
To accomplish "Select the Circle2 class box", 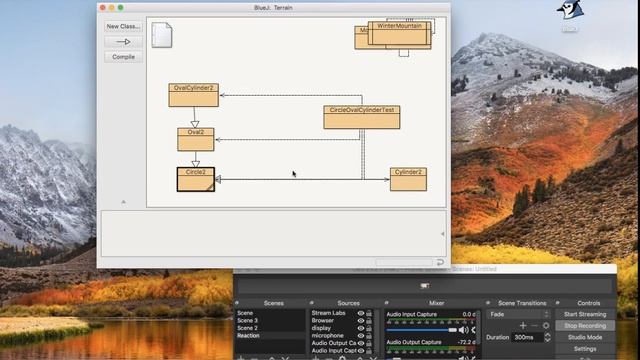I will pyautogui.click(x=196, y=179).
